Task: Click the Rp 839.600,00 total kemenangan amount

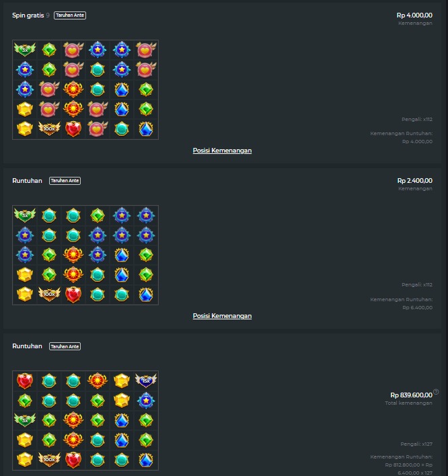Action: tap(411, 395)
